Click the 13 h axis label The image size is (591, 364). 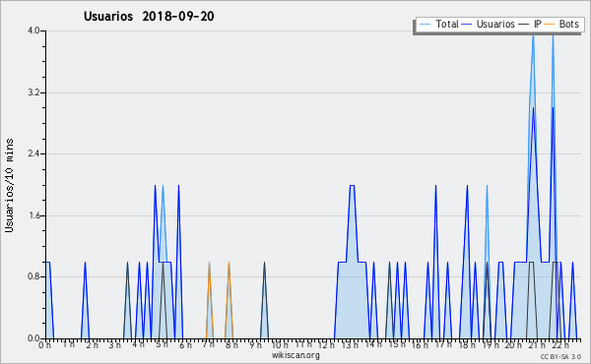[350, 344]
